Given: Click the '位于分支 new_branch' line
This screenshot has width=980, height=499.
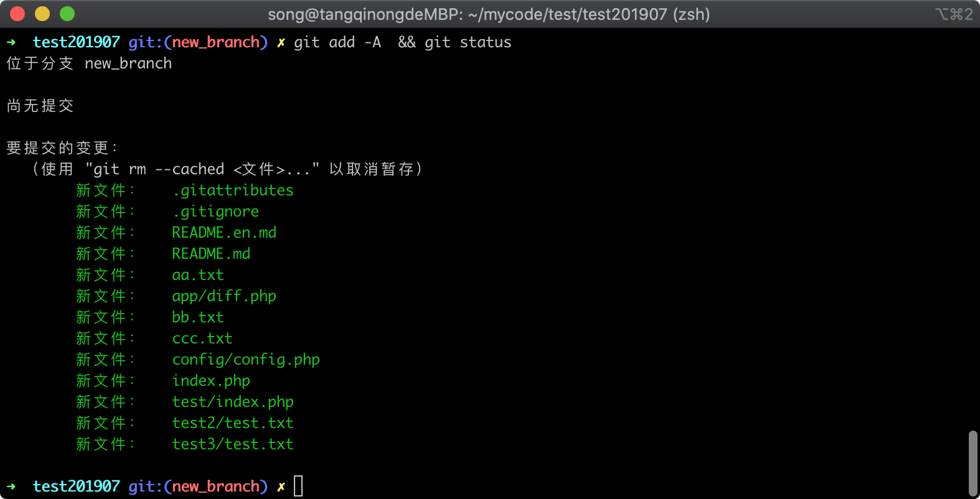Looking at the screenshot, I should tap(89, 63).
